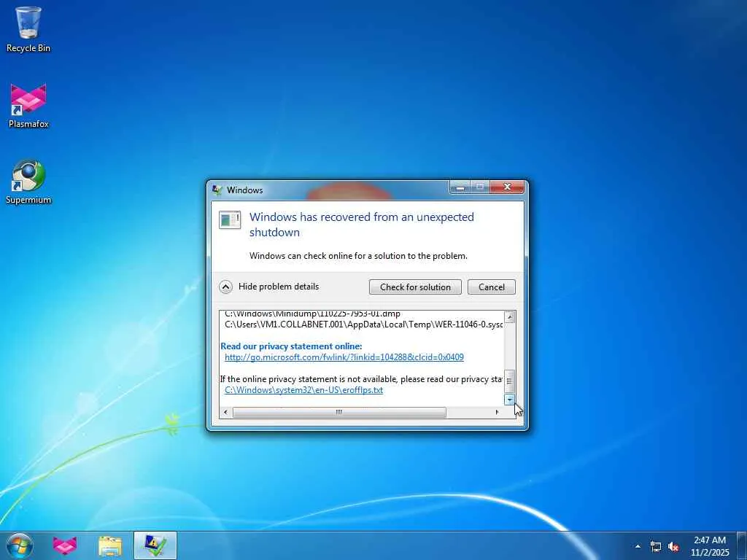Click the Minidump .dmp file path line

(312, 314)
